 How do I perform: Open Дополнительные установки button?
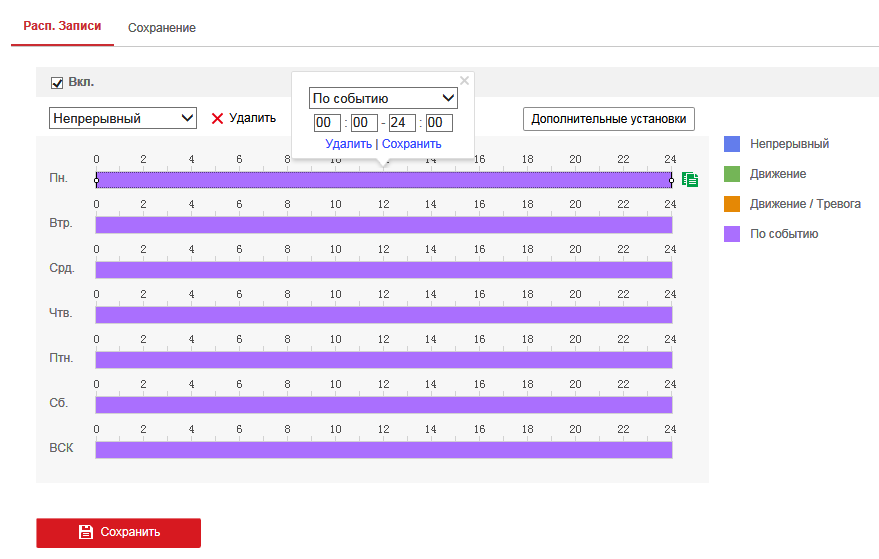(609, 119)
